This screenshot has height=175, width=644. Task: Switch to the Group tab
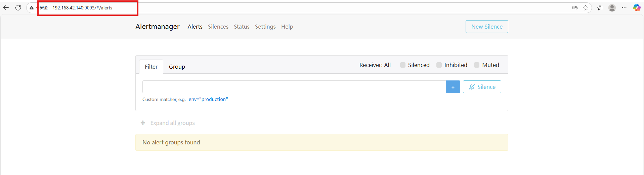click(x=177, y=67)
